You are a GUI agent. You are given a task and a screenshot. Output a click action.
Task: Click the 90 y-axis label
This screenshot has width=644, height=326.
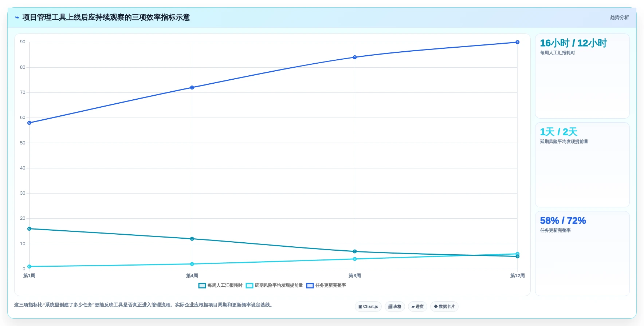[23, 42]
